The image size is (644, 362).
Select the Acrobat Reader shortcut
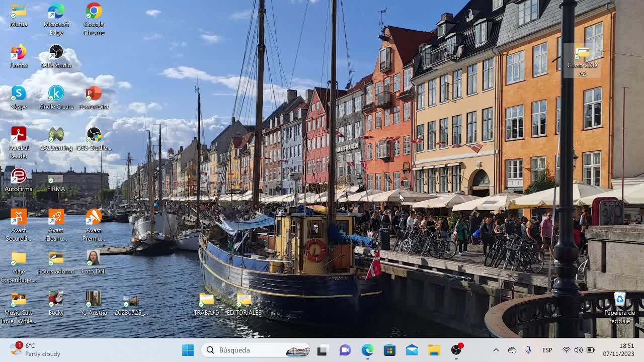click(19, 136)
